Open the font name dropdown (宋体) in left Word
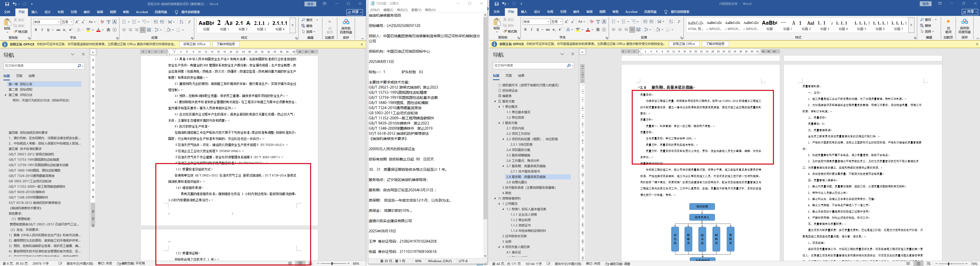The width and height of the screenshot is (980, 266). [59, 22]
